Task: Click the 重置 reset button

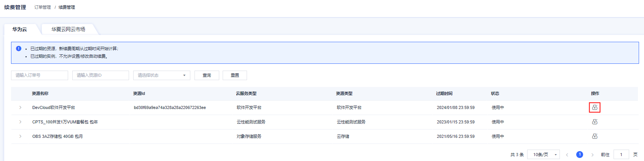Action: 235,75
